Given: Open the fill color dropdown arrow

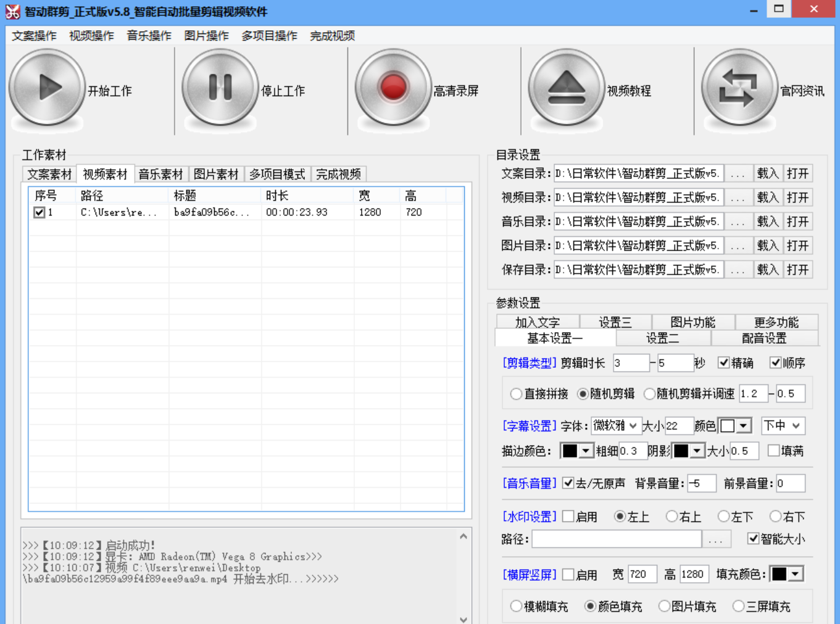Looking at the screenshot, I should point(796,575).
